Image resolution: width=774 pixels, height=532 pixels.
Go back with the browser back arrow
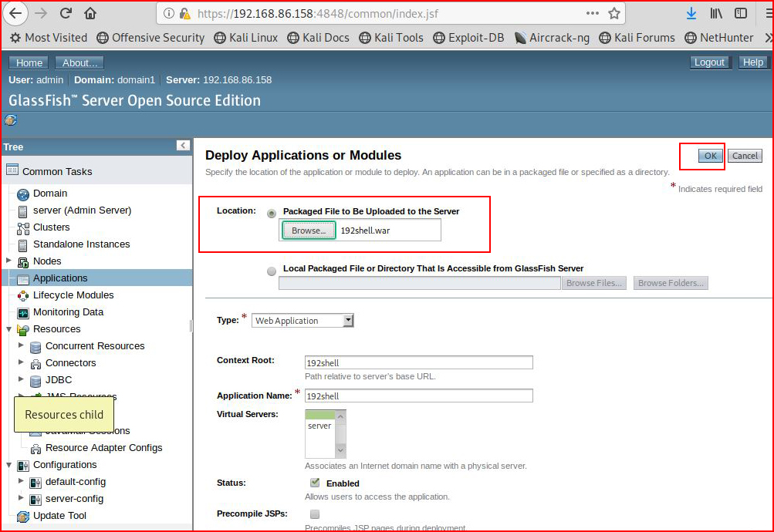(15, 13)
